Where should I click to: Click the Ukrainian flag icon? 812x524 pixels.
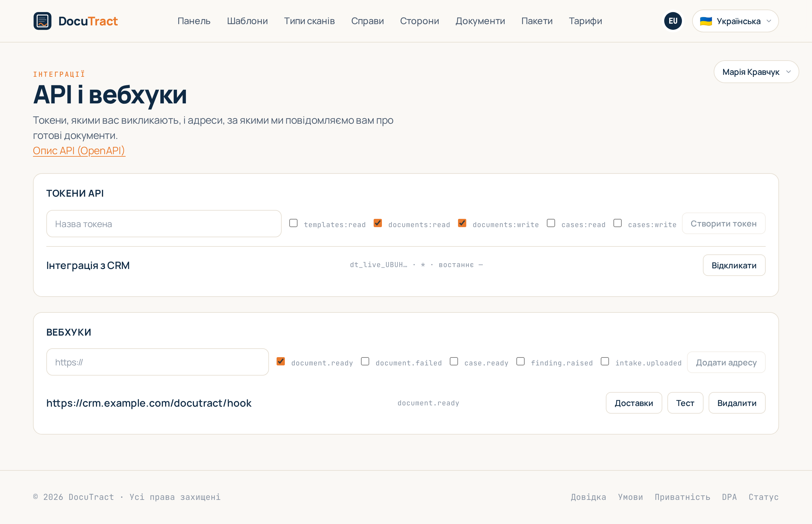706,21
